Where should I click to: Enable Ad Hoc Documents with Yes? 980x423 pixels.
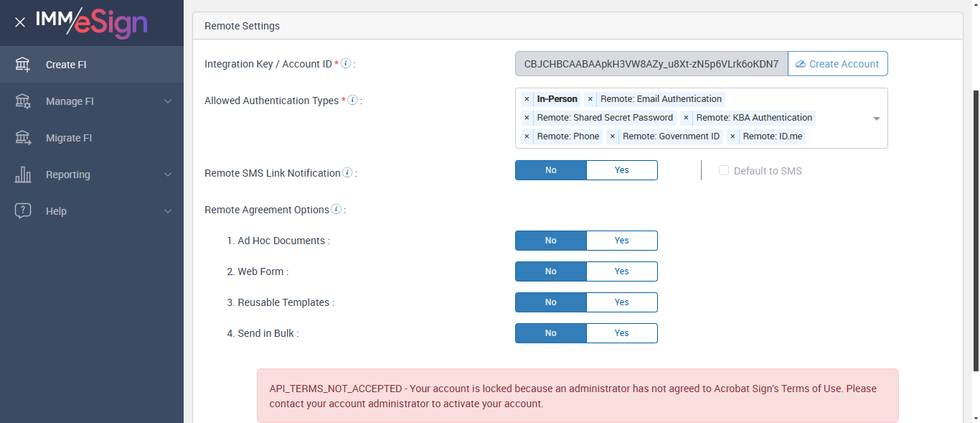click(x=621, y=241)
